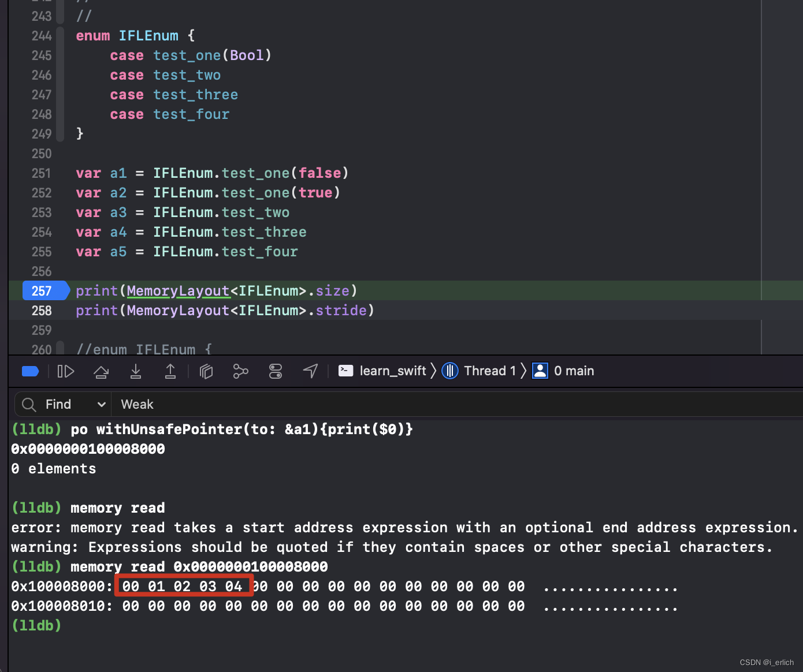
Task: Click variable a3 on line 253
Action: pos(118,212)
